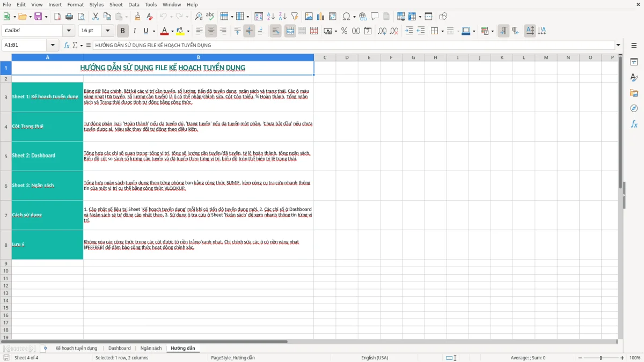Click the Background Color yellow swatch
The height and width of the screenshot is (362, 644).
pyautogui.click(x=180, y=31)
